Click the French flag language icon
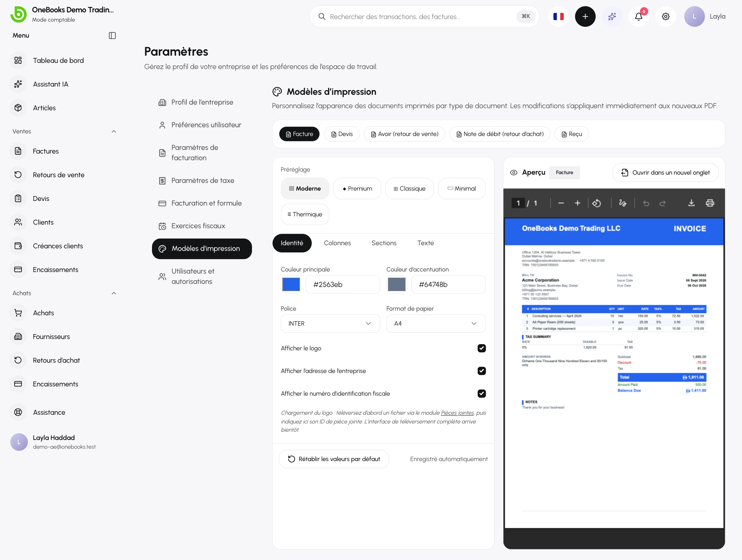Viewport: 742px width, 560px height. 559,16
